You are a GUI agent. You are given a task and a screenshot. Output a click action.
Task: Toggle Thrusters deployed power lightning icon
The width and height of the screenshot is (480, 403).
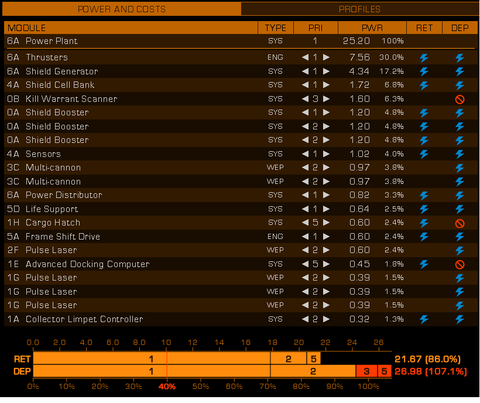[460, 58]
